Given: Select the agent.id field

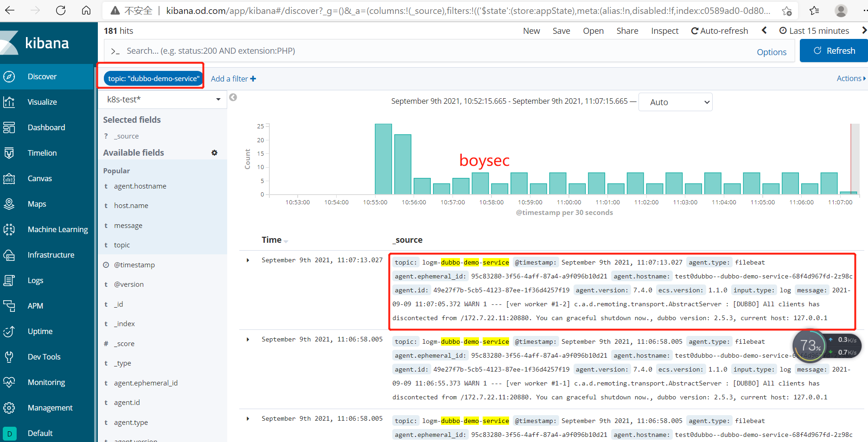Looking at the screenshot, I should [x=127, y=402].
